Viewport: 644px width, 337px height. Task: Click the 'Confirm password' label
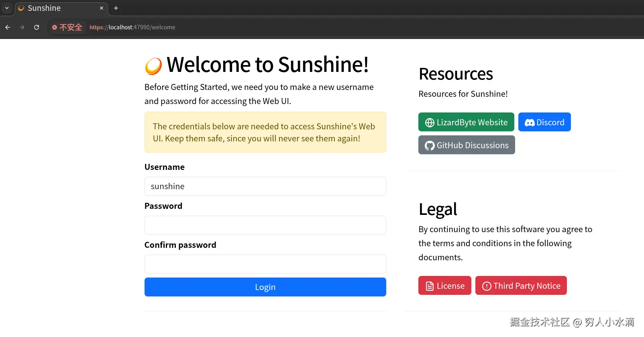[x=180, y=245]
